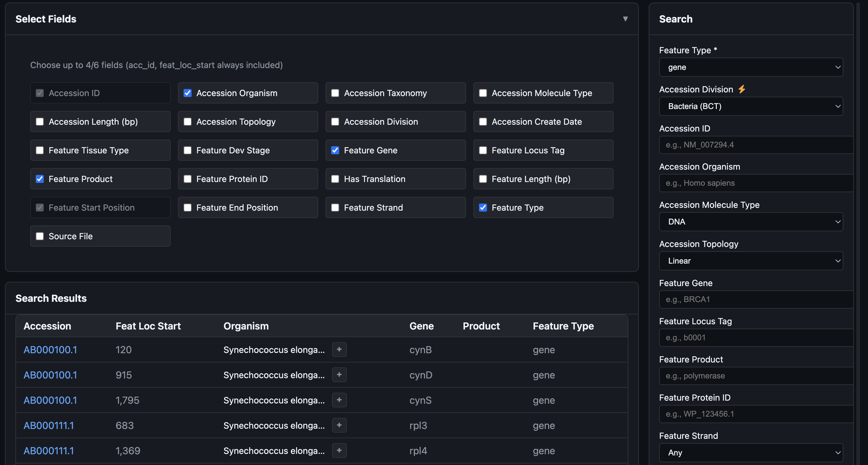This screenshot has height=465, width=868.
Task: Enable the Feature Locus Tag checkbox
Action: point(483,150)
